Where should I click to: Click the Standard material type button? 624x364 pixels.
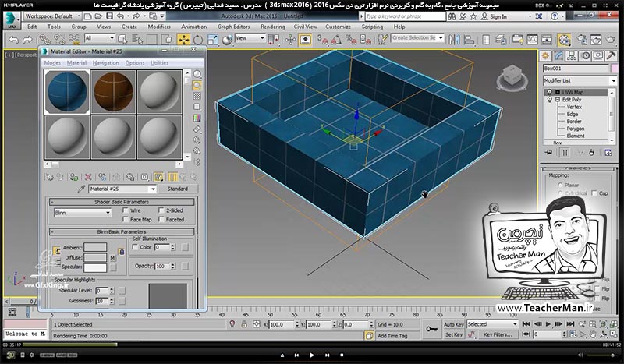(x=177, y=189)
